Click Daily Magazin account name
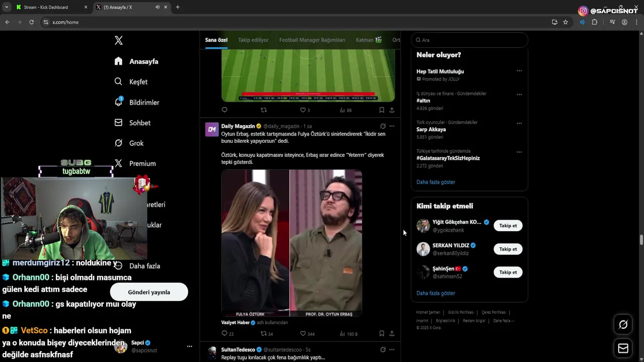 pos(238,126)
